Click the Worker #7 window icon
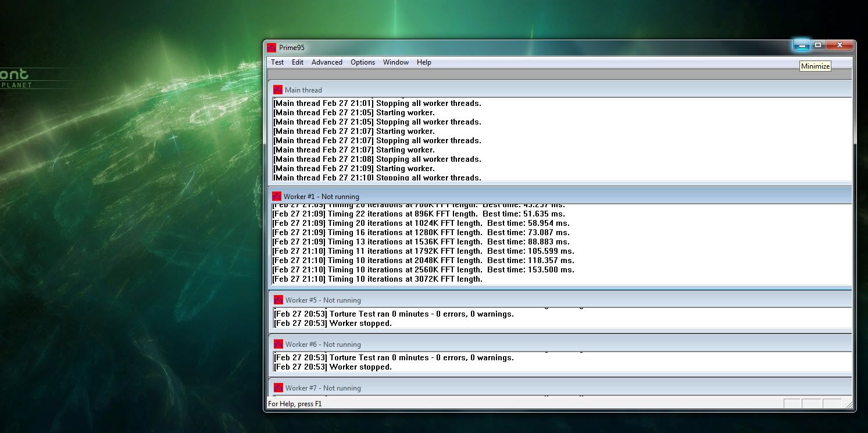Image resolution: width=868 pixels, height=433 pixels. coord(278,388)
